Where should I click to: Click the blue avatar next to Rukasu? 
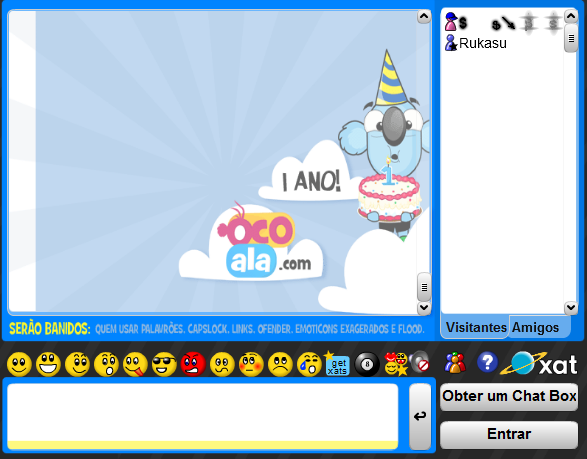451,43
